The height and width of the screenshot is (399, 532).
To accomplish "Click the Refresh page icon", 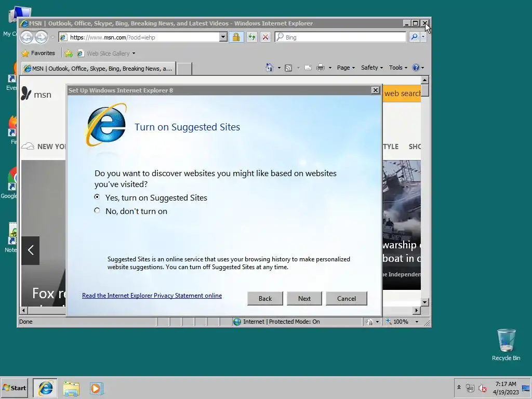I will pos(251,37).
